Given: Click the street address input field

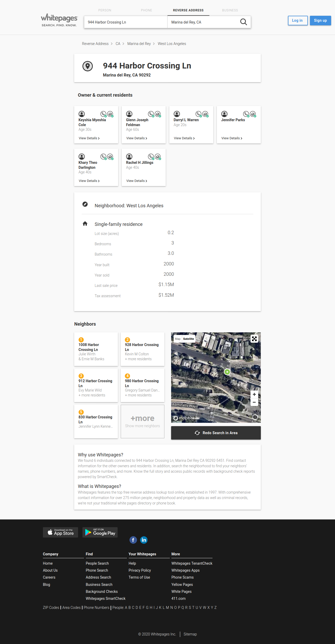Looking at the screenshot, I should tap(126, 22).
